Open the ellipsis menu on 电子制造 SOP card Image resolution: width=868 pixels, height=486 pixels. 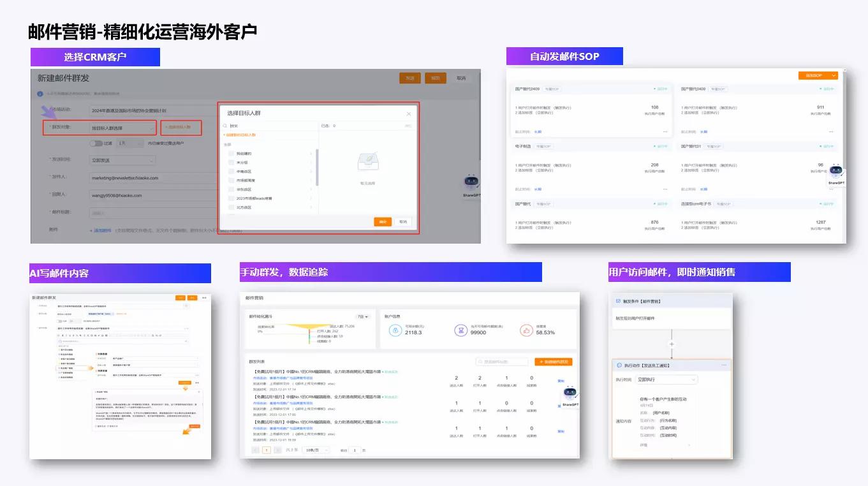(665, 189)
